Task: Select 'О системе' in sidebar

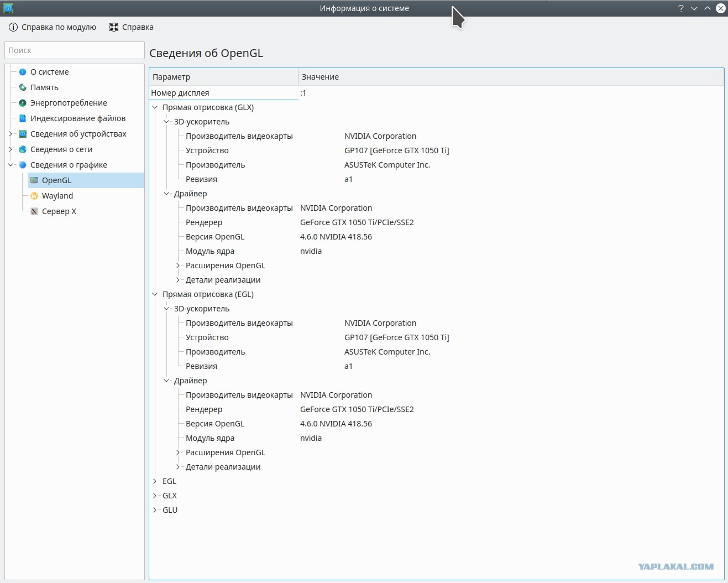Action: pyautogui.click(x=50, y=72)
